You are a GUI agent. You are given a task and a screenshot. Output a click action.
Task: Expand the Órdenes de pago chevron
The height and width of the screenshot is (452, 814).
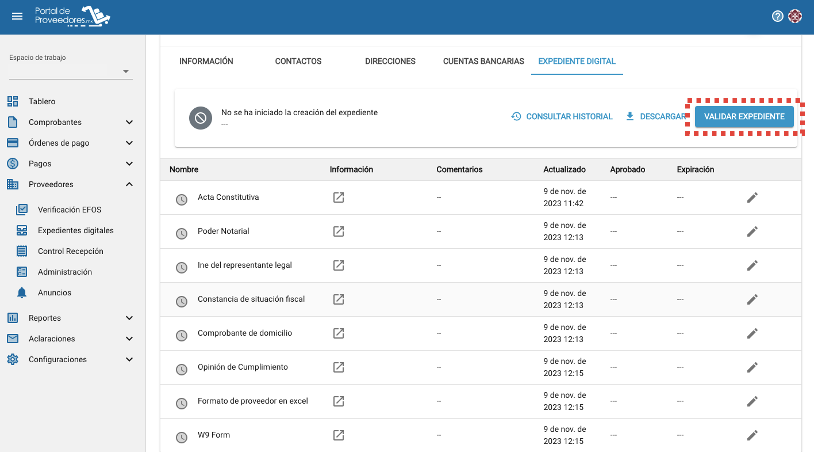(129, 143)
